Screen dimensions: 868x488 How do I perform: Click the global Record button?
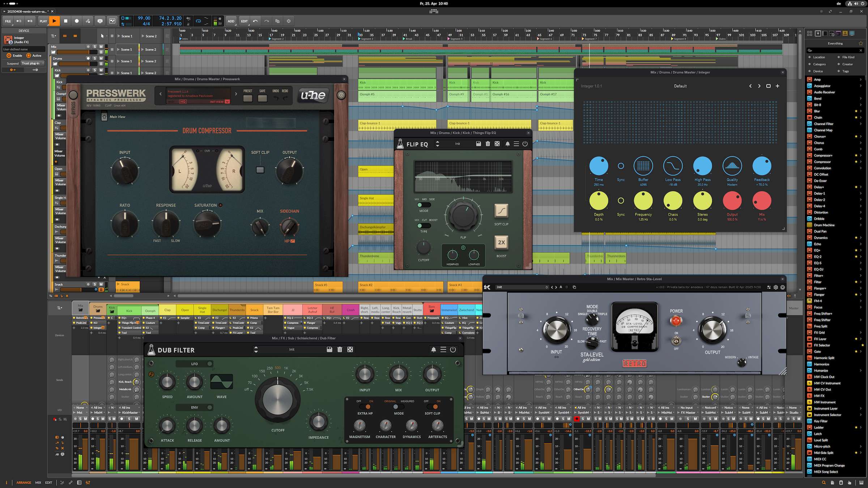[x=77, y=21]
